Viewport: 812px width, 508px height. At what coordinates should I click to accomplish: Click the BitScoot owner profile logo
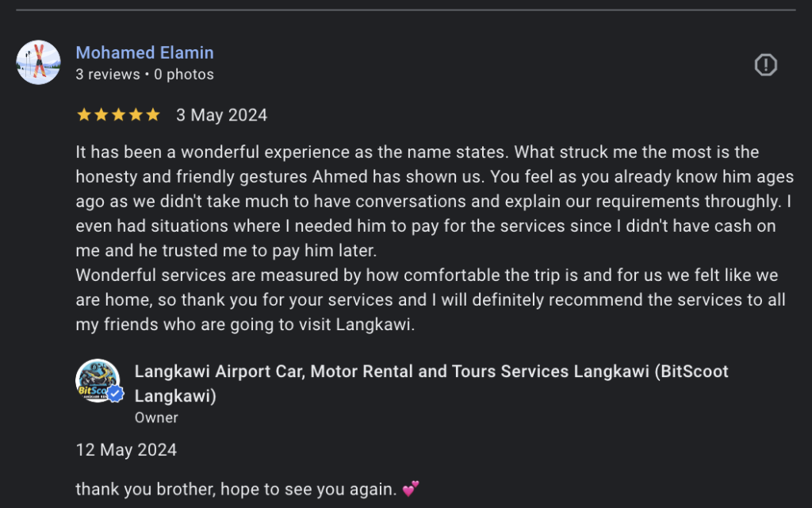(x=97, y=381)
